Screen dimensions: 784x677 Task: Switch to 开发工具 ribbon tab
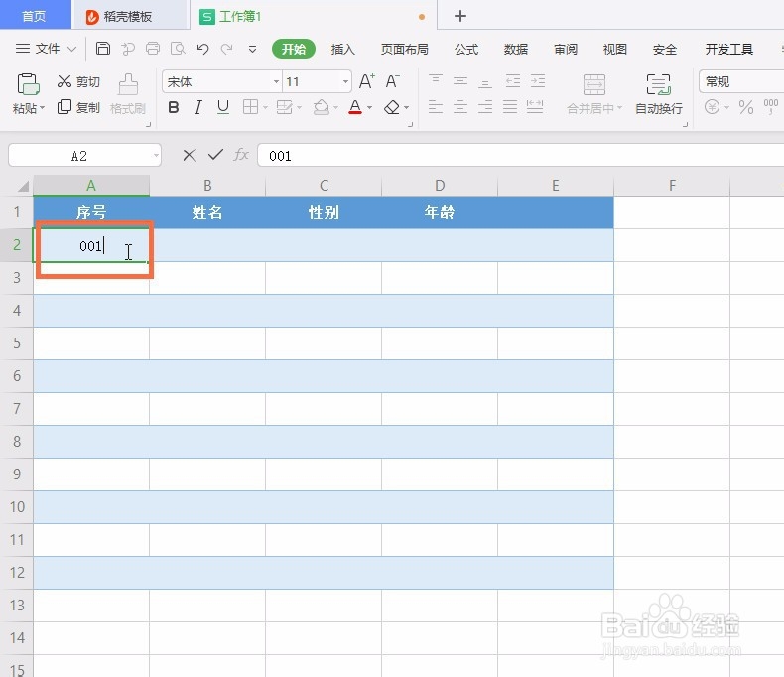pos(728,49)
